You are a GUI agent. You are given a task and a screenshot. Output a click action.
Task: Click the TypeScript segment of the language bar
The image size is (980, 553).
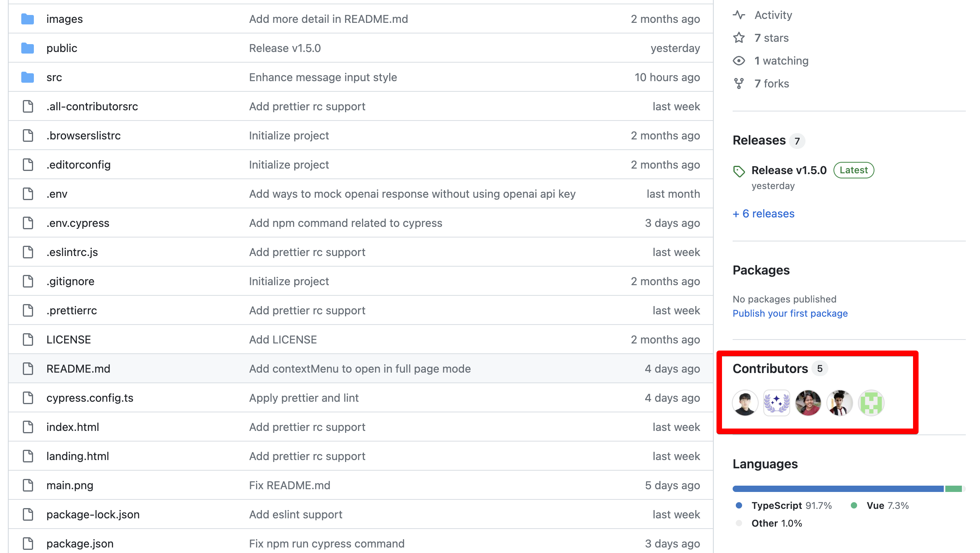tap(838, 489)
